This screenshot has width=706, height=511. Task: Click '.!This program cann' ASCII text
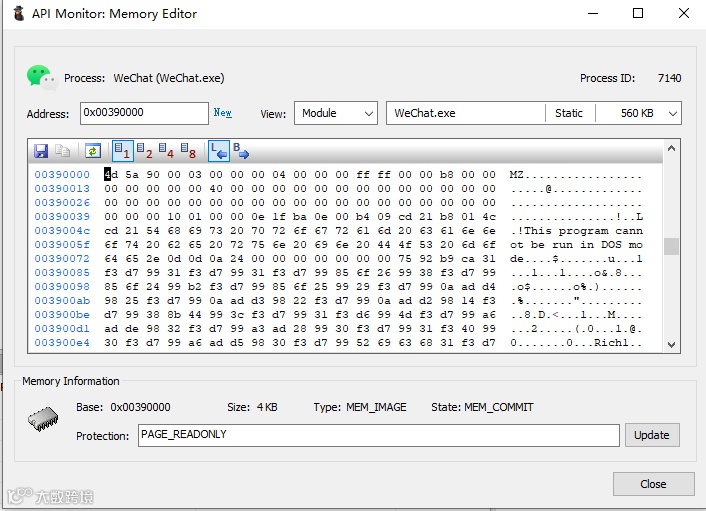click(577, 231)
